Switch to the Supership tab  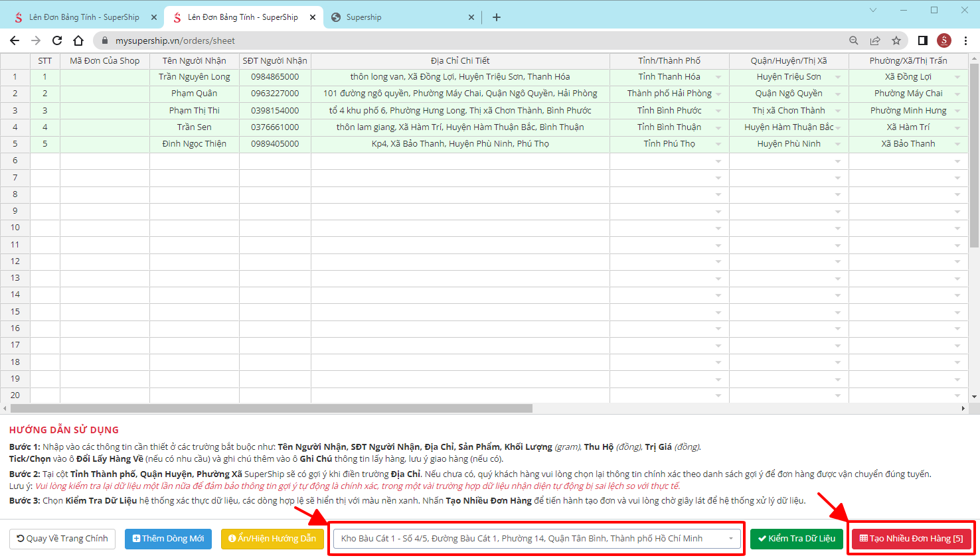click(403, 17)
